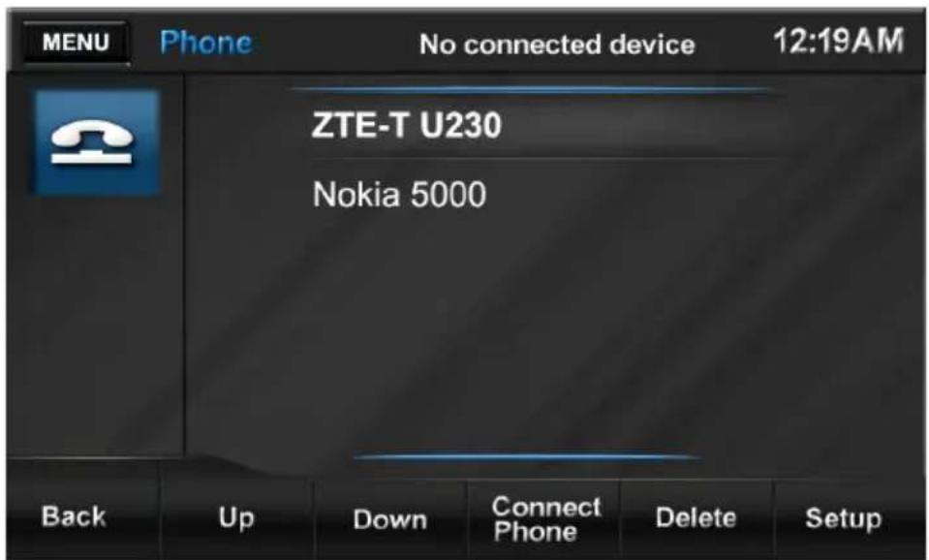The height and width of the screenshot is (560, 929).
Task: Click the blue line below device list
Action: (527, 457)
